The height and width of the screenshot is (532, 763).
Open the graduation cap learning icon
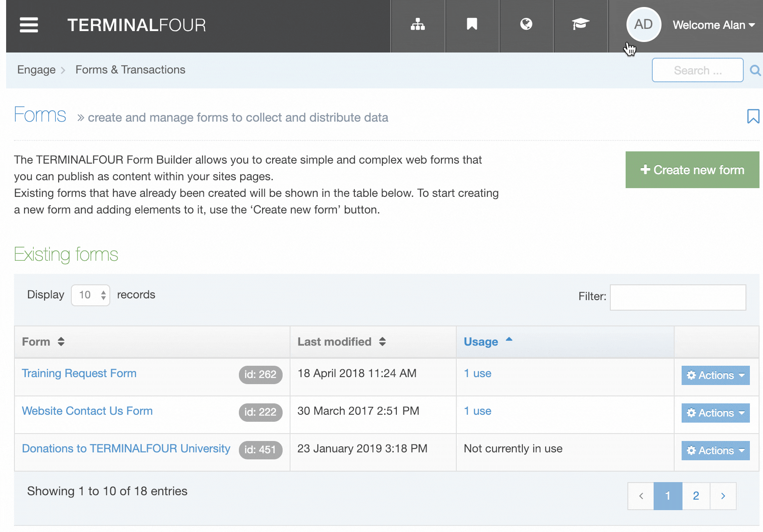click(x=580, y=24)
